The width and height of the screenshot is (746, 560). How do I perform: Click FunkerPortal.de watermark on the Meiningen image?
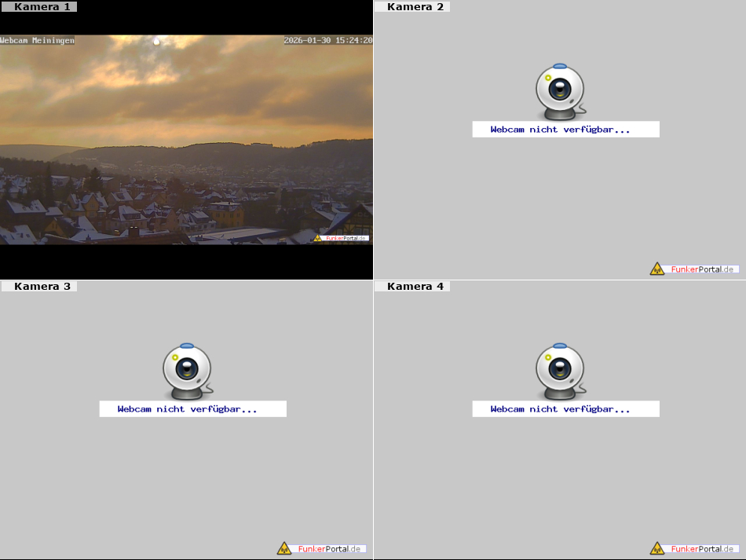click(342, 238)
